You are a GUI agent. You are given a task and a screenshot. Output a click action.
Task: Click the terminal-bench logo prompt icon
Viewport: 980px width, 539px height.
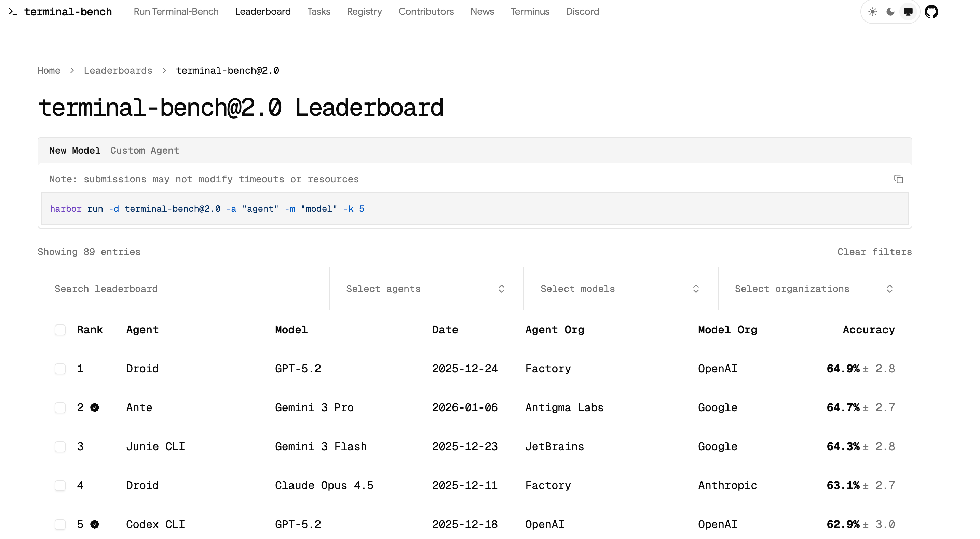(13, 12)
